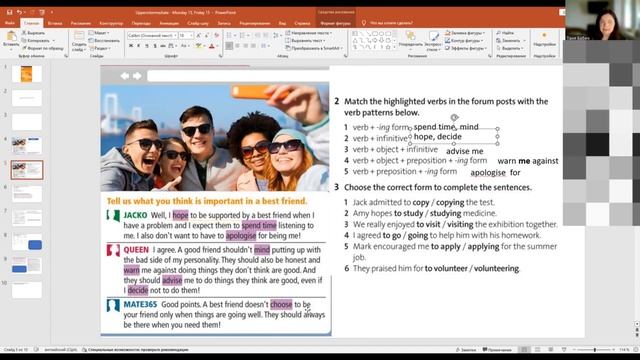Viewport: 640px width, 360px height.
Task: Open Quick Styles (Экспресс-стили) gallery
Action: [433, 37]
